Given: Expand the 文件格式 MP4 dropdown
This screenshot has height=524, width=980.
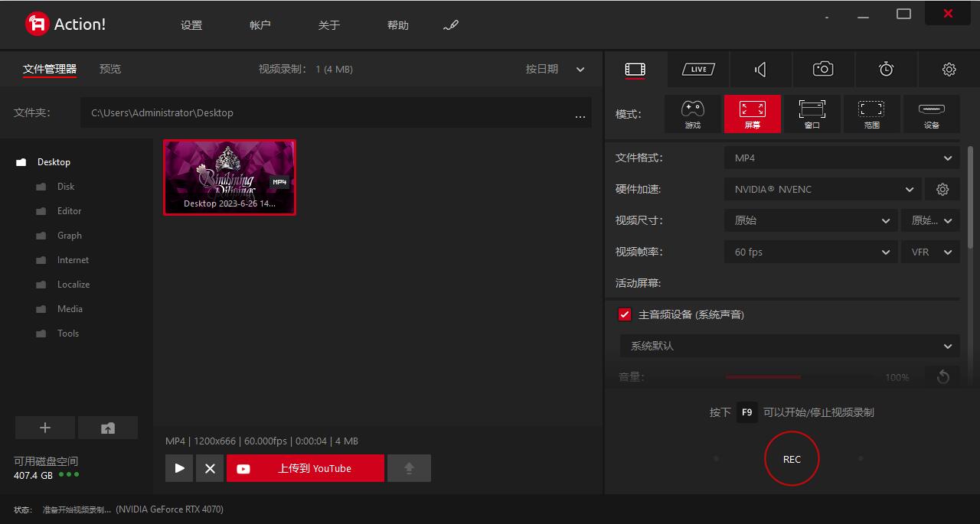Looking at the screenshot, I should [841, 158].
